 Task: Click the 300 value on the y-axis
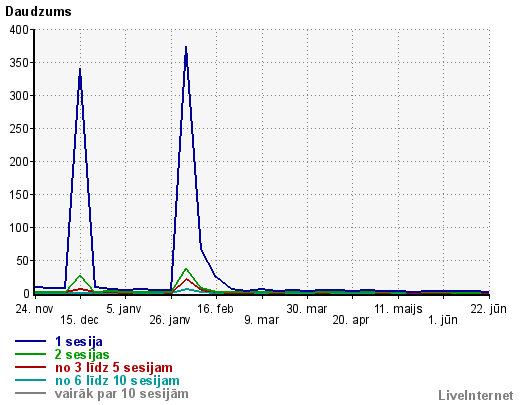pos(19,96)
